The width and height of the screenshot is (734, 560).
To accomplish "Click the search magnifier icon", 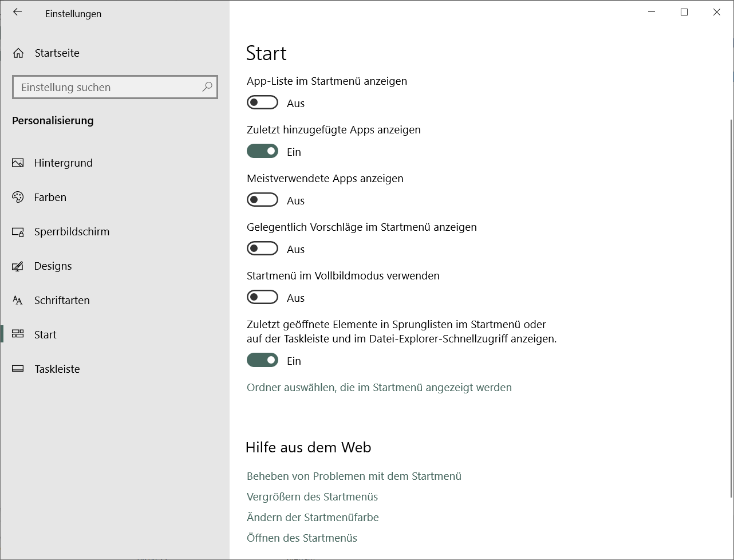I will [207, 87].
